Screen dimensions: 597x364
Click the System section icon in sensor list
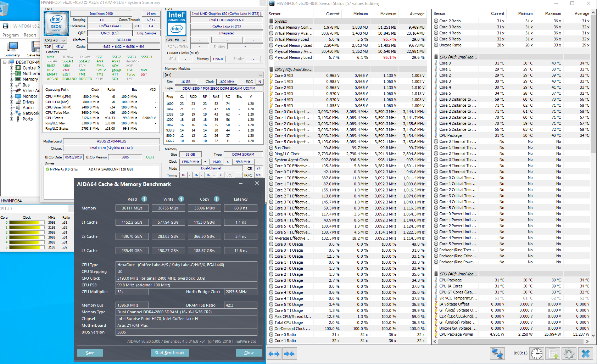271,21
